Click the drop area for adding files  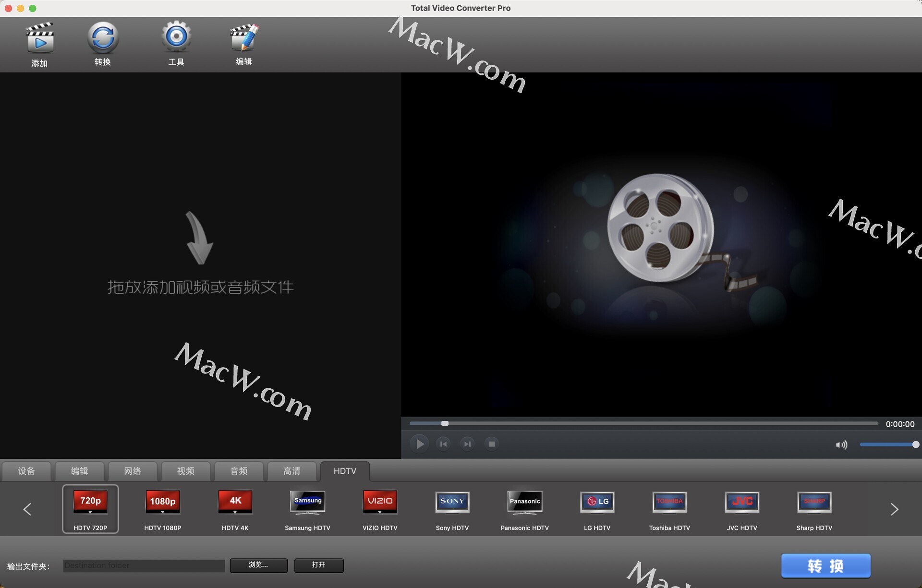click(200, 265)
